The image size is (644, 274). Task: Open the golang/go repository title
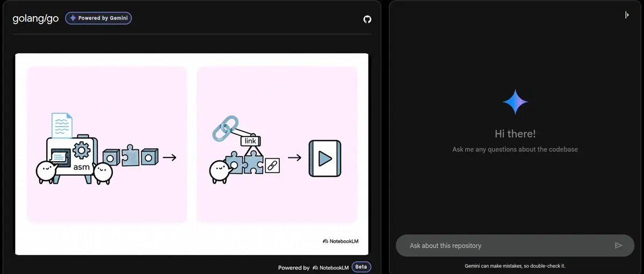36,18
